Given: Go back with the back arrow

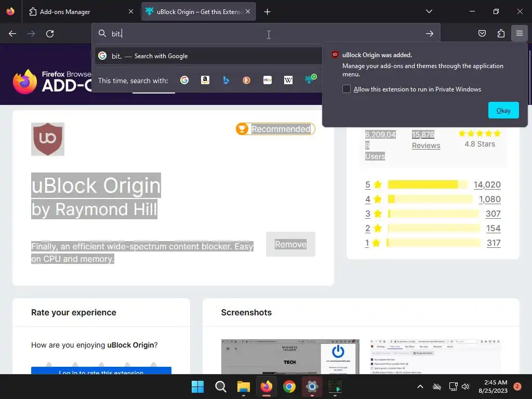Looking at the screenshot, I should (12, 34).
